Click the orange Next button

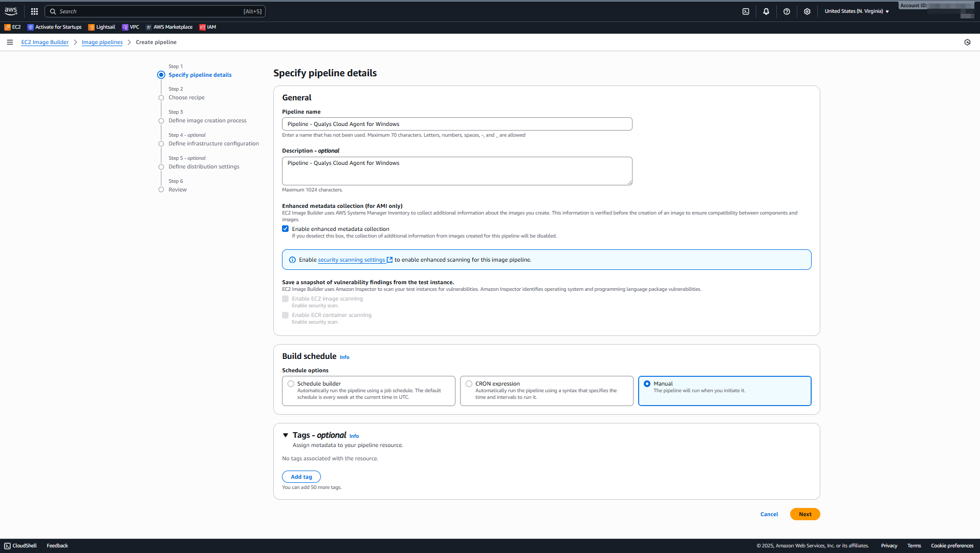click(x=804, y=514)
